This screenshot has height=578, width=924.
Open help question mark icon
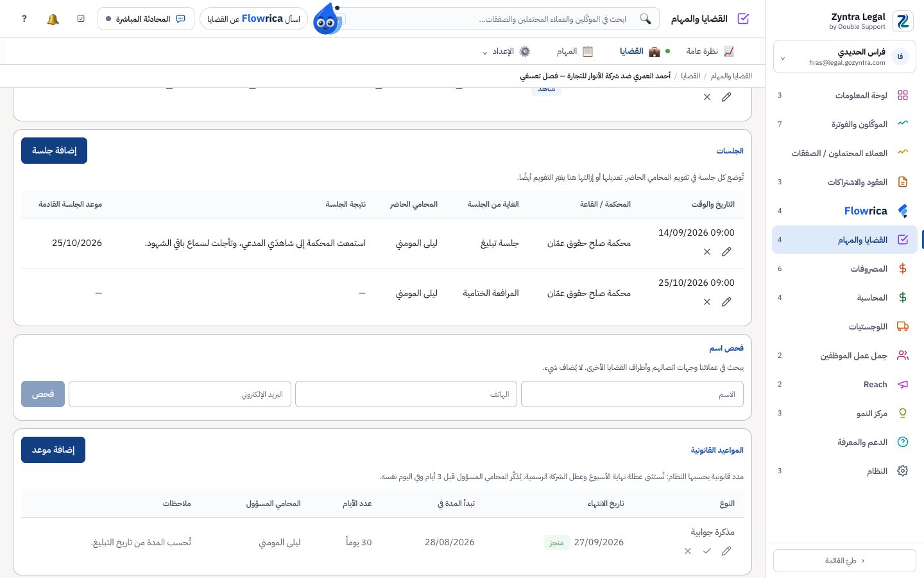pos(24,19)
